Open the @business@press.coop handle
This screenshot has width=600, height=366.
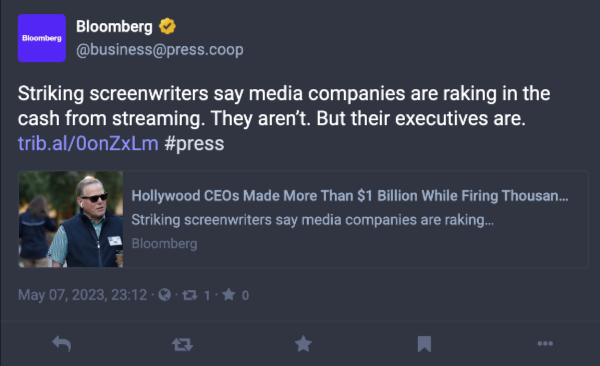pos(160,50)
